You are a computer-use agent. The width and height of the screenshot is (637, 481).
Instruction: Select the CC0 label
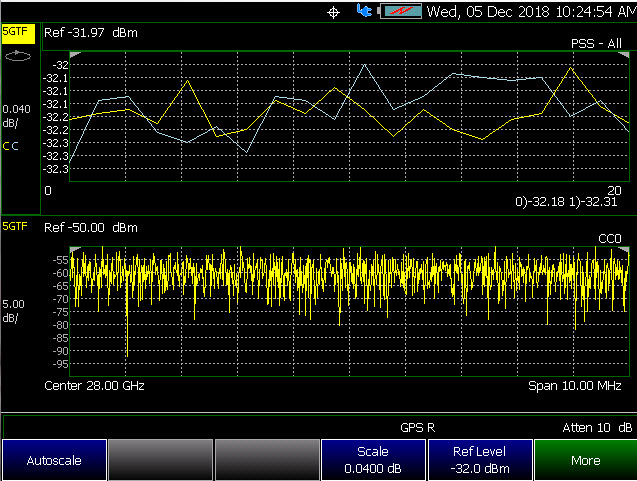tap(610, 238)
